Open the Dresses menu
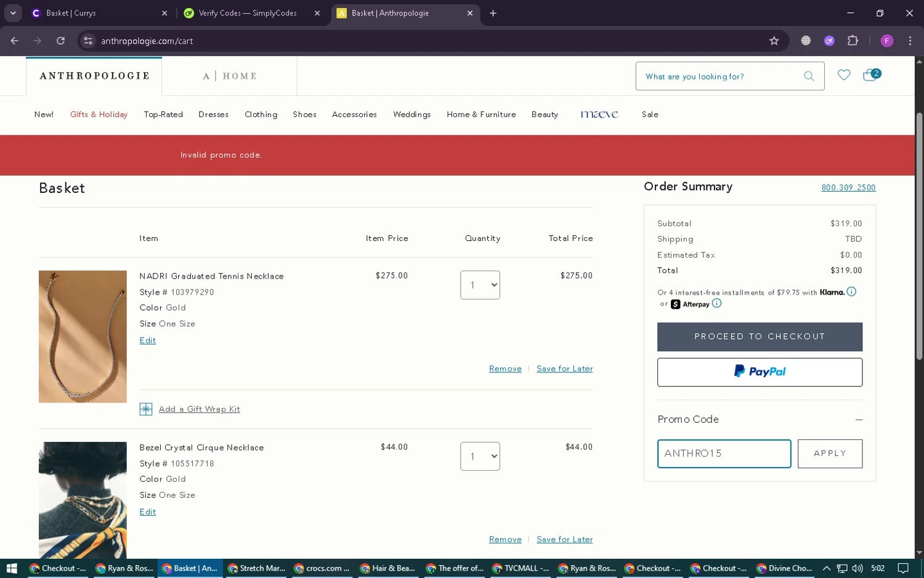924x578 pixels. point(213,115)
